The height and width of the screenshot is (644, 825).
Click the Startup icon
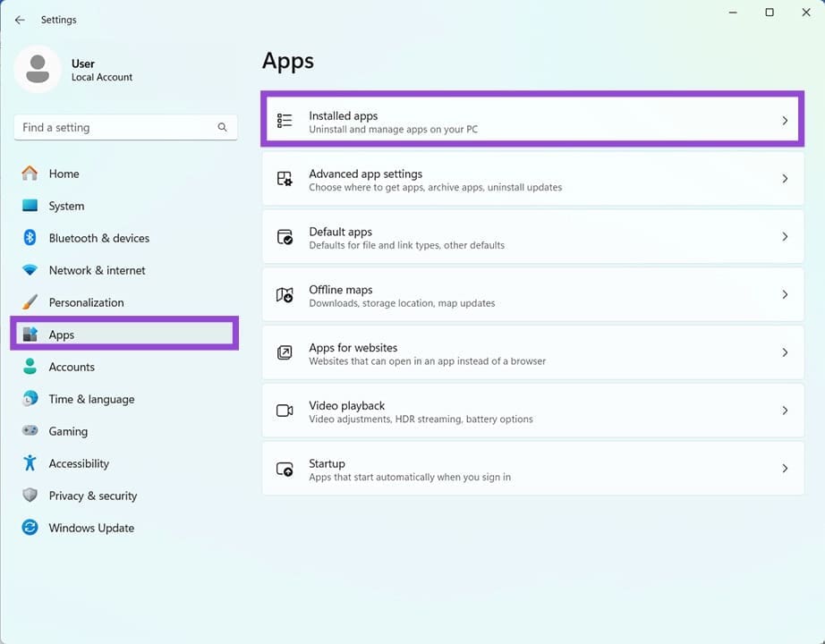point(285,469)
